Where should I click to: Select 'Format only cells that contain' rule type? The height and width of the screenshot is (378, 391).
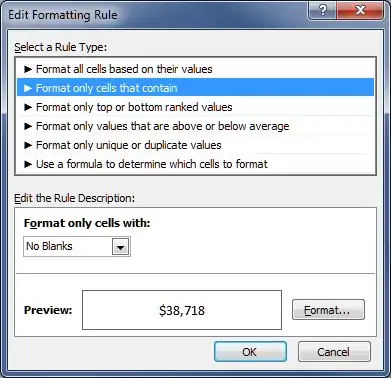pos(195,88)
